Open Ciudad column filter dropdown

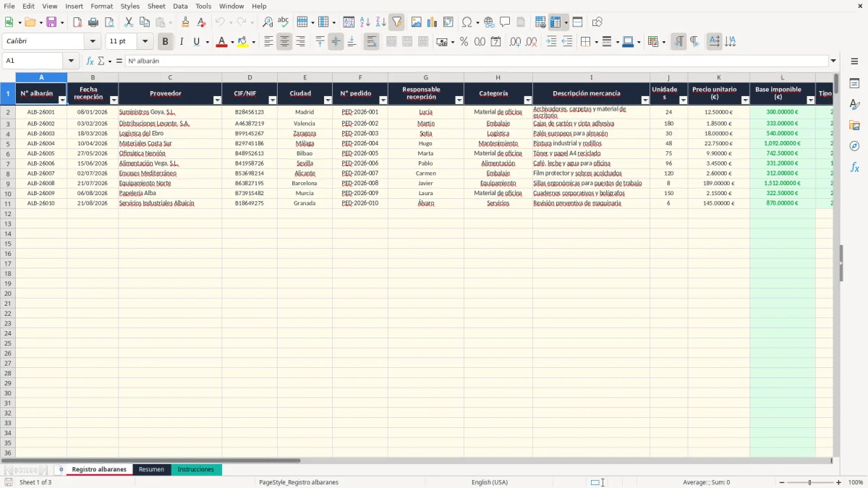click(328, 100)
